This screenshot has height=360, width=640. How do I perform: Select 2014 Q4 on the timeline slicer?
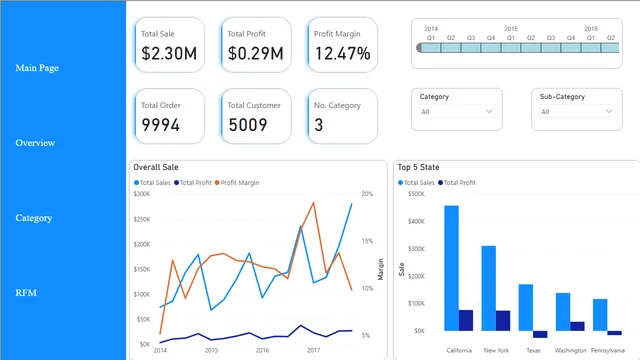(x=491, y=48)
